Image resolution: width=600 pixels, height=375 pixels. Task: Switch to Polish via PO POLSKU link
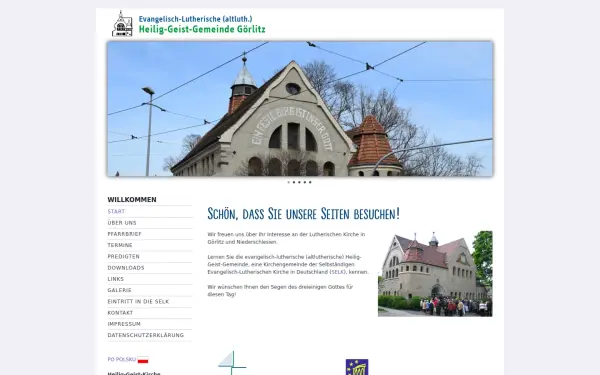click(x=122, y=360)
